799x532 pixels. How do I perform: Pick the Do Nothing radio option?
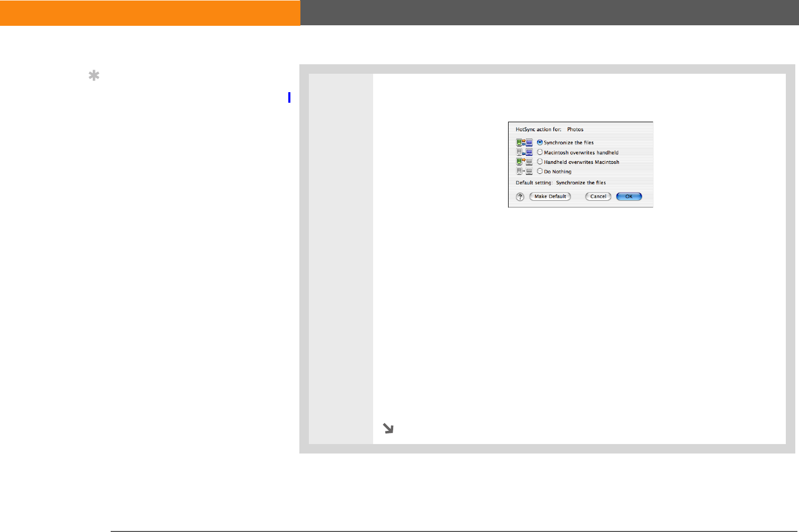[x=540, y=171]
